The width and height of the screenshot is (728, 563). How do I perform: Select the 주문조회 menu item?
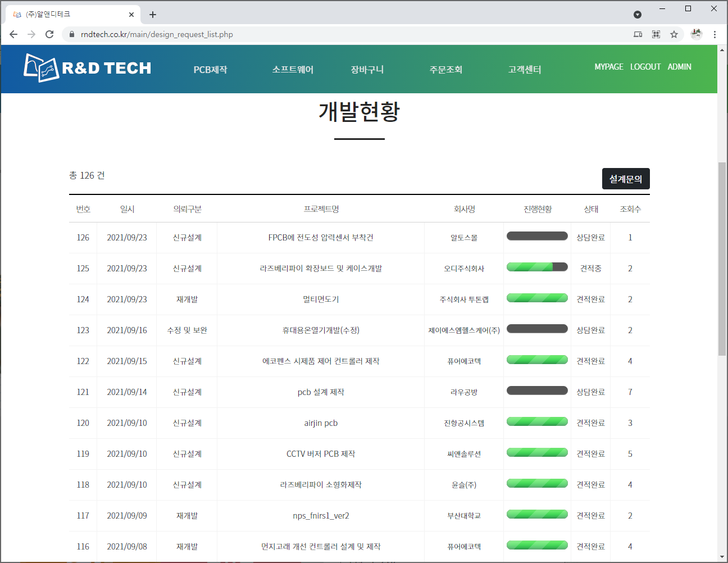tap(445, 70)
